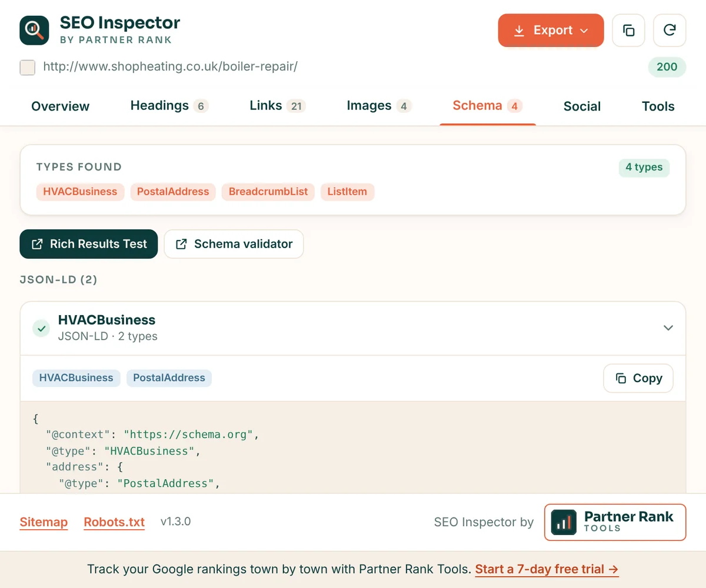Click the BreadcrumbList type tag
Screen dimensions: 706x588
[268, 192]
